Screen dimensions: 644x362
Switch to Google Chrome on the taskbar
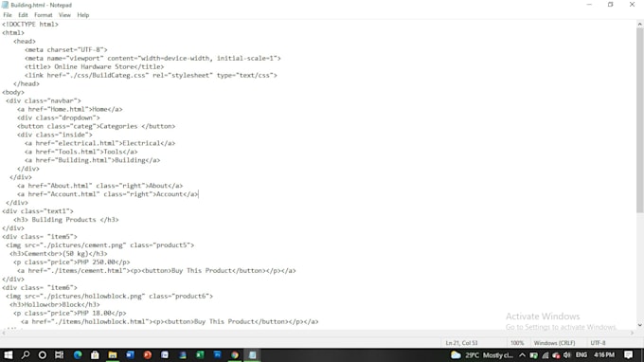coord(235,355)
